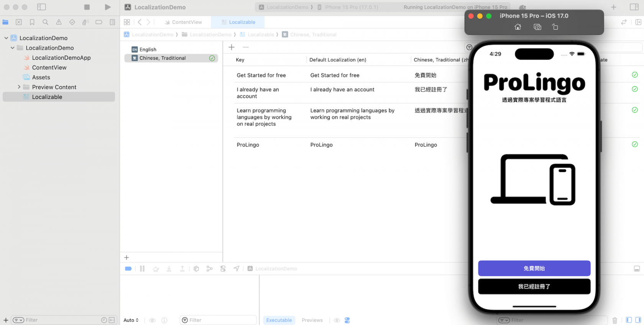This screenshot has width=644, height=325.
Task: Click the Pause execution debug icon
Action: (142, 269)
